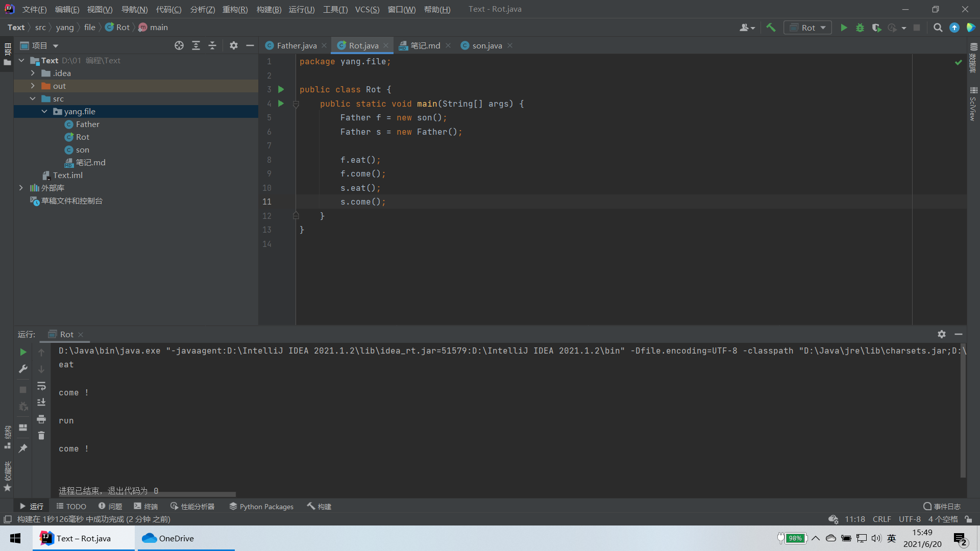Toggle the scroll-to-end console button
This screenshot has width=980, height=551.
click(x=41, y=403)
